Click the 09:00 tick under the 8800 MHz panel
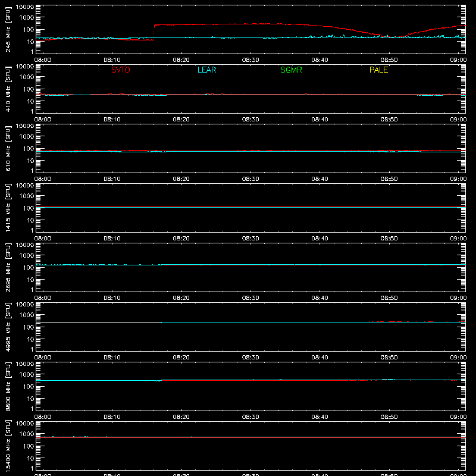This screenshot has width=476, height=476. click(458, 417)
